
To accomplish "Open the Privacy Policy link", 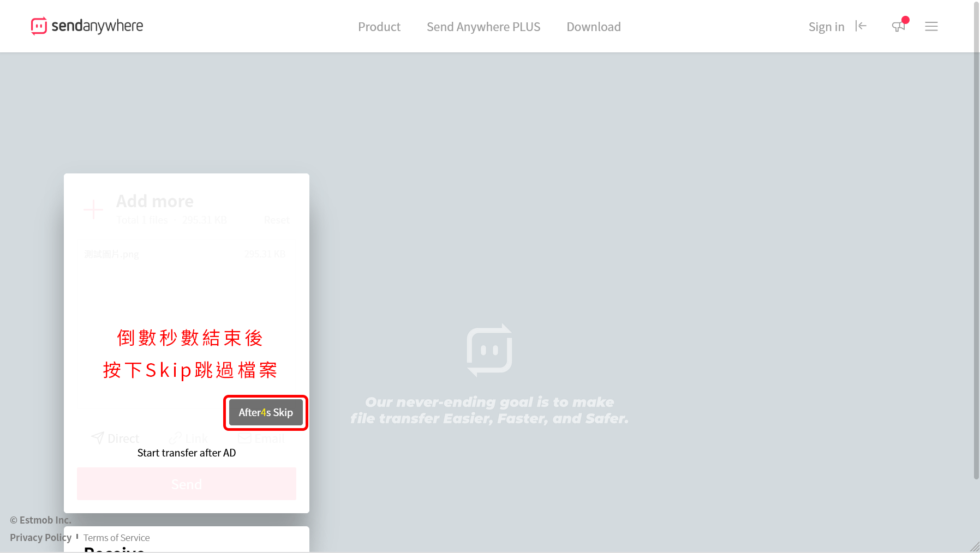I will (x=40, y=538).
